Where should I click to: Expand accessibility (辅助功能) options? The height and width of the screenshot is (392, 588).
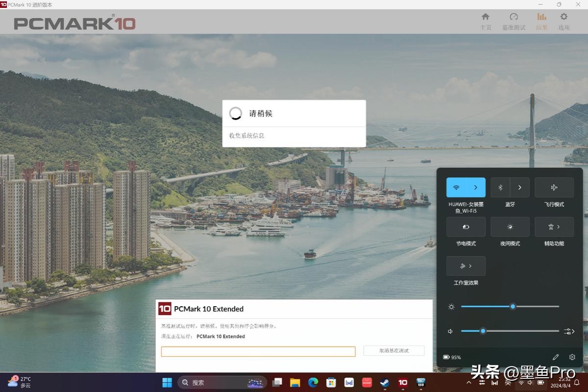point(554,227)
